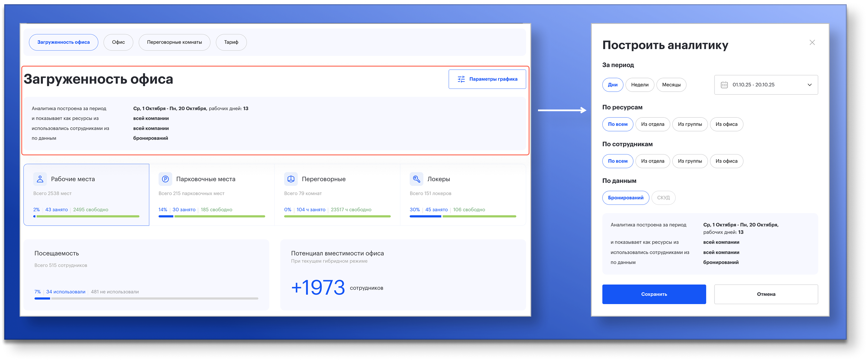Click the Отмена button

[766, 294]
